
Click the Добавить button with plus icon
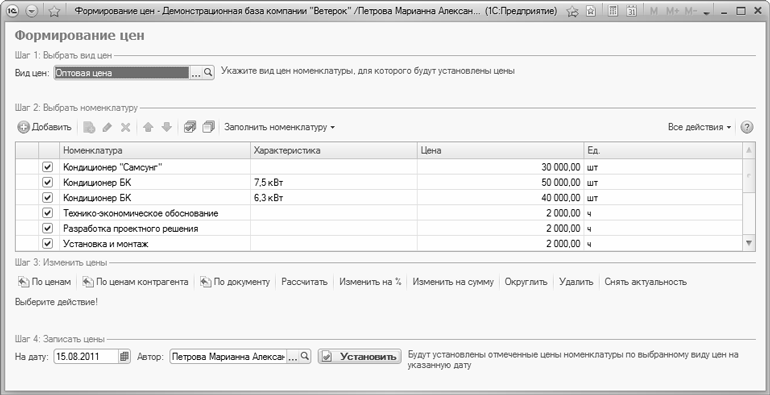45,127
